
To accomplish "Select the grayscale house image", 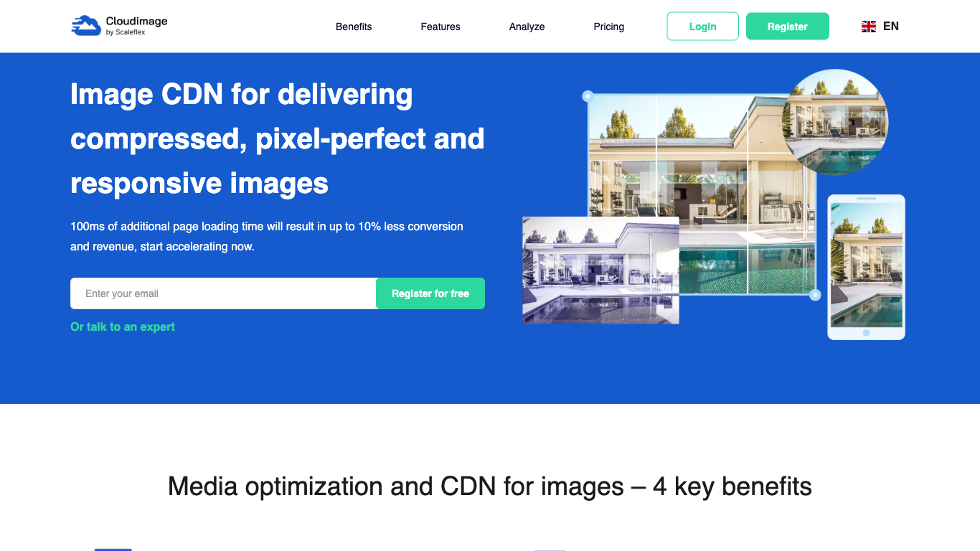I will pyautogui.click(x=600, y=270).
